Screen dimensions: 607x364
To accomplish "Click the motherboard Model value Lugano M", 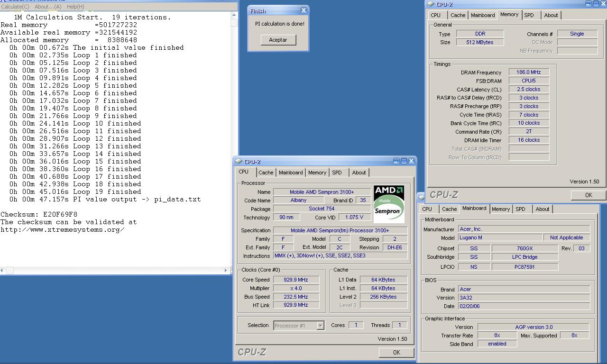I will (500, 237).
